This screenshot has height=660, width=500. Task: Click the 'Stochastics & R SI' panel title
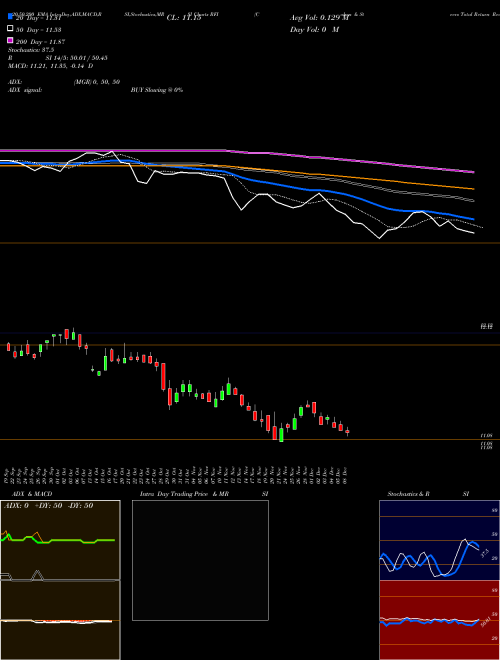tap(428, 494)
